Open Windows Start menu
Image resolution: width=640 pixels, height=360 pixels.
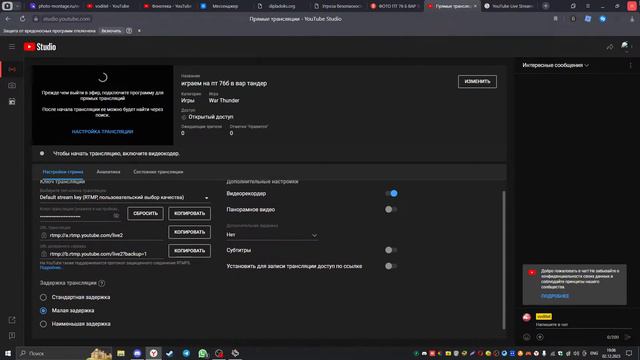coord(8,353)
